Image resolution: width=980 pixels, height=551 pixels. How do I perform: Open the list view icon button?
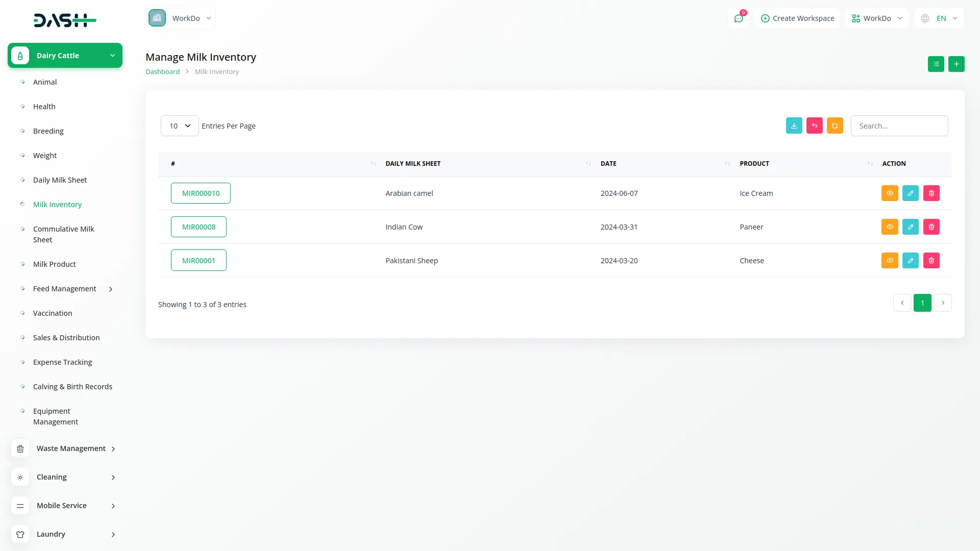click(x=936, y=64)
